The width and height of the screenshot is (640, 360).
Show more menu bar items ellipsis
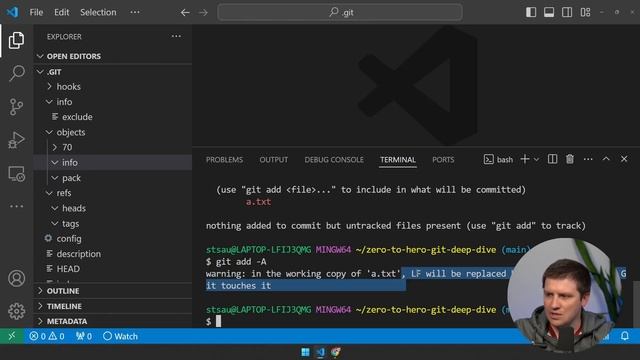[135, 12]
